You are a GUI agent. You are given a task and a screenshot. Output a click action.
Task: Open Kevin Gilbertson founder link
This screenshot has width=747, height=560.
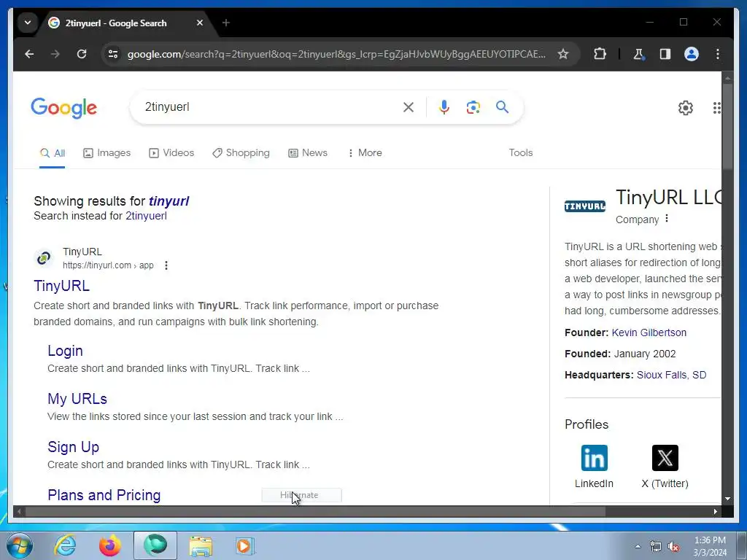point(649,332)
